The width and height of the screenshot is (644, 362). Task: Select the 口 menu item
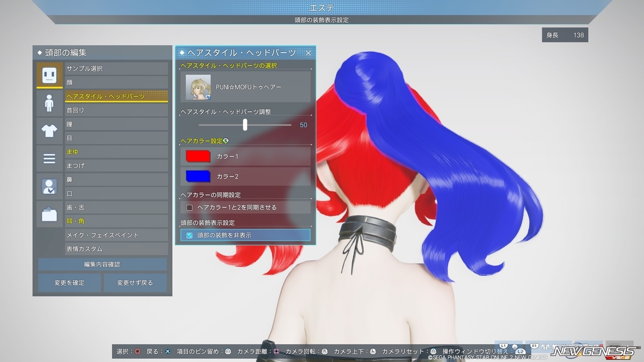point(116,194)
